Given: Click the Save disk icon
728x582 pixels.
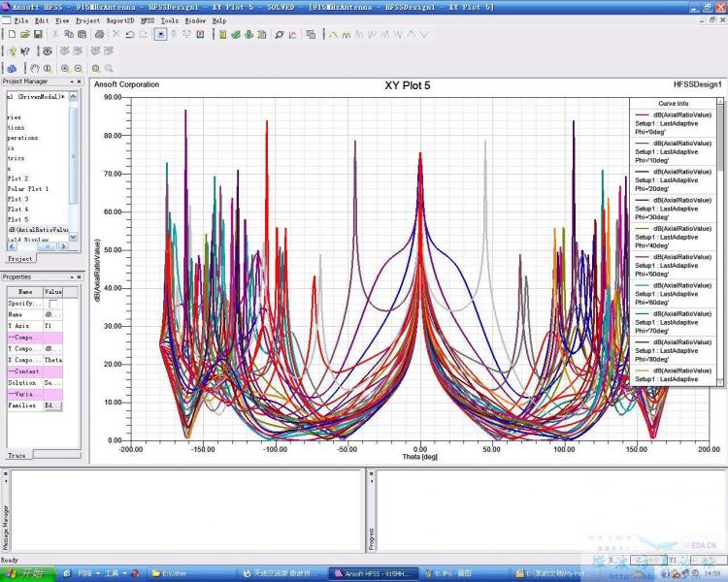Looking at the screenshot, I should click(37, 34).
